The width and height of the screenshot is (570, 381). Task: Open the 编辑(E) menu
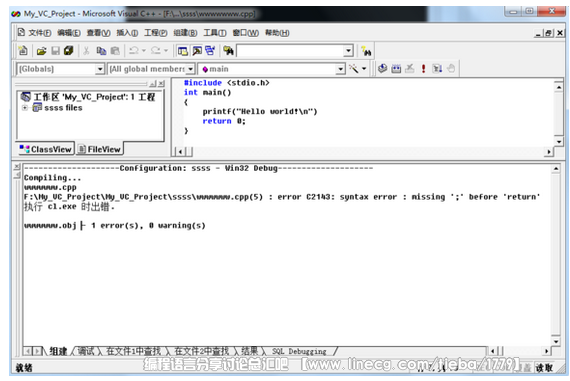69,33
